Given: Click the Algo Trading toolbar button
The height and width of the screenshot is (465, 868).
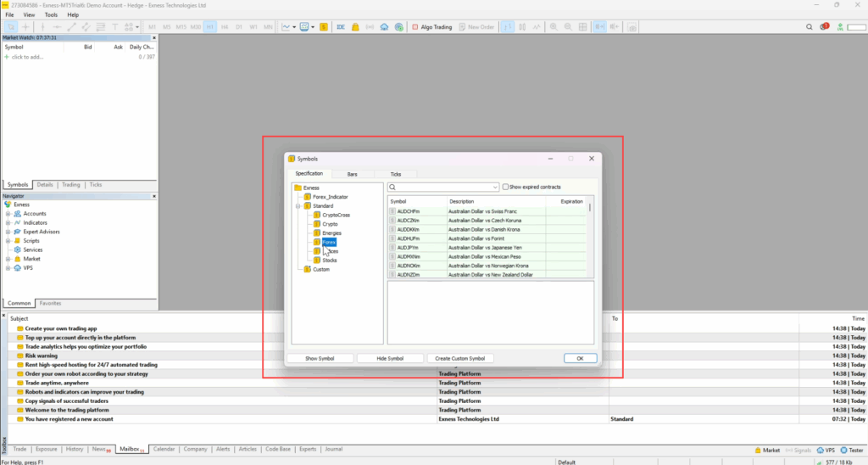Looking at the screenshot, I should pyautogui.click(x=432, y=27).
